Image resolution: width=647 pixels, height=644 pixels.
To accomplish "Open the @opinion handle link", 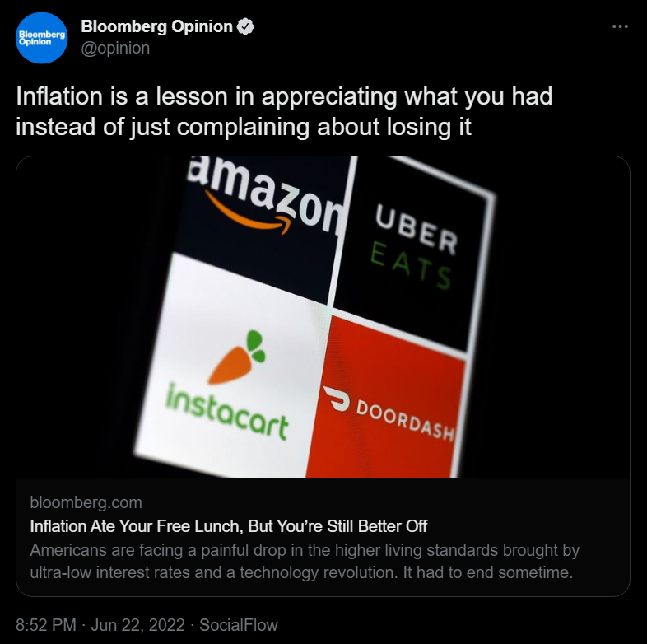I will [x=115, y=48].
